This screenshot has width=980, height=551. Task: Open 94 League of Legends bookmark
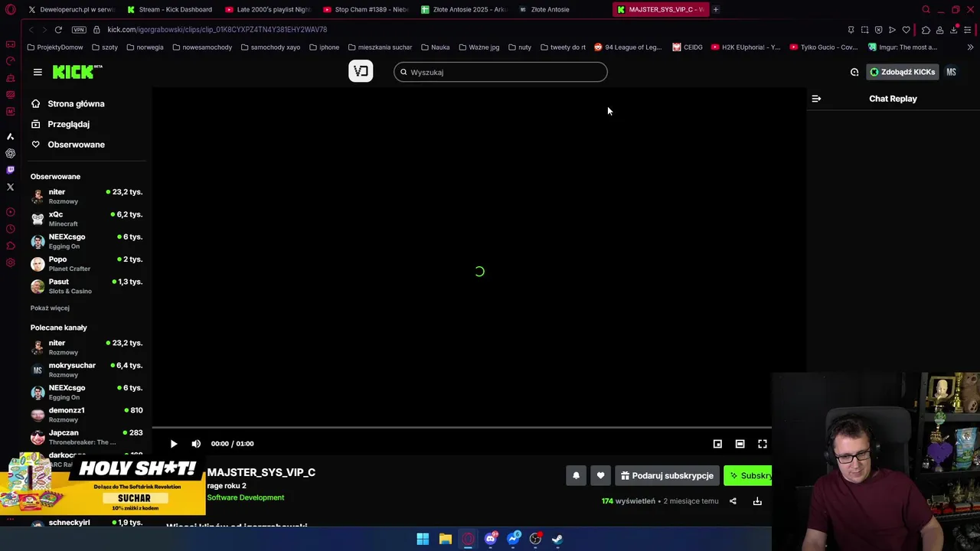628,47
